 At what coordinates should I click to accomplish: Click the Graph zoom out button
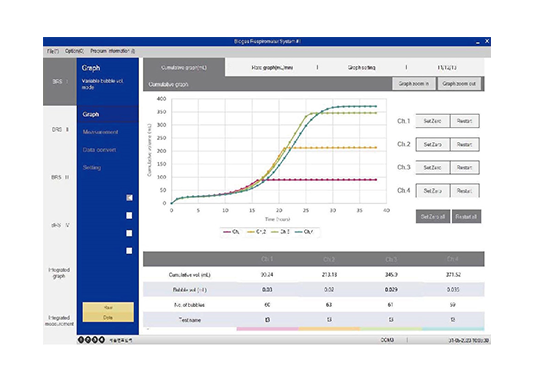point(459,84)
